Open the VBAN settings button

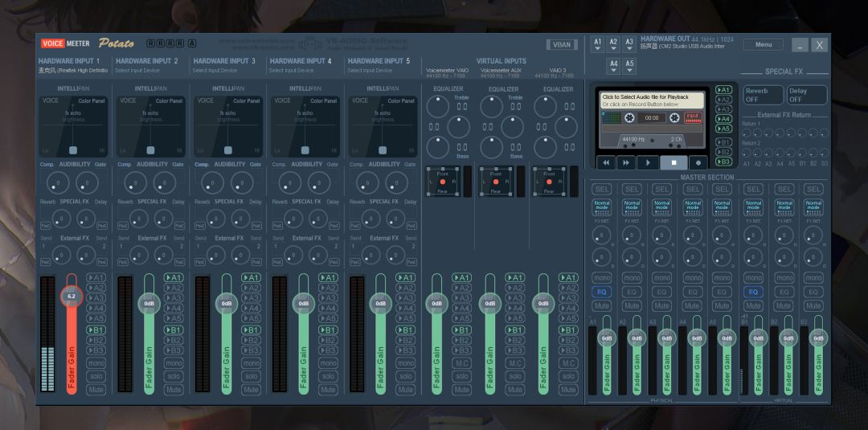tap(562, 45)
